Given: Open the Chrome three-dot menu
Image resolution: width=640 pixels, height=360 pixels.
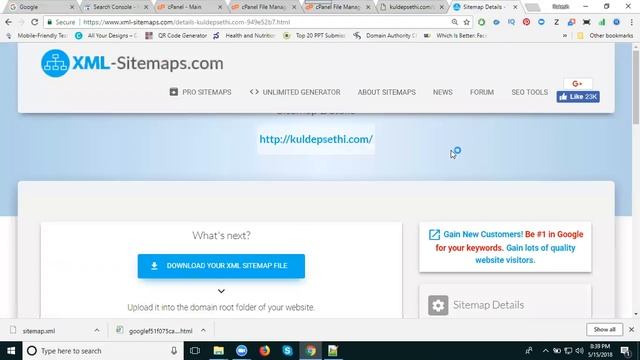Looking at the screenshot, I should tap(631, 22).
